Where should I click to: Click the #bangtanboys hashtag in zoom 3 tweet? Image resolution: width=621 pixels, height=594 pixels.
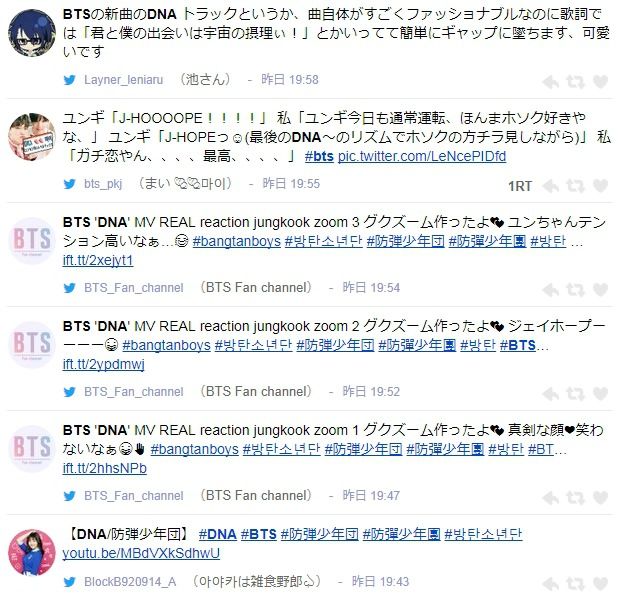click(x=236, y=241)
